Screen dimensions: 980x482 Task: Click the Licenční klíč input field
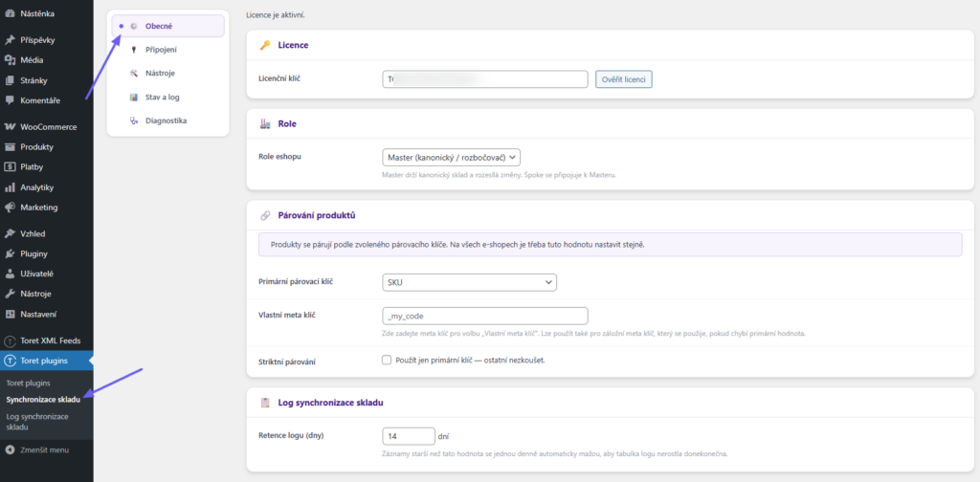[485, 79]
